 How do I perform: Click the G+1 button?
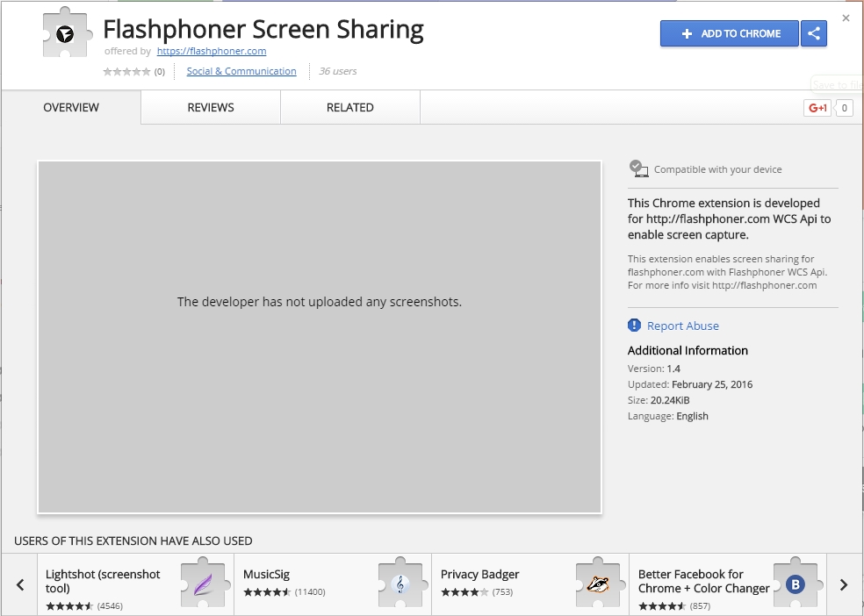tap(817, 108)
